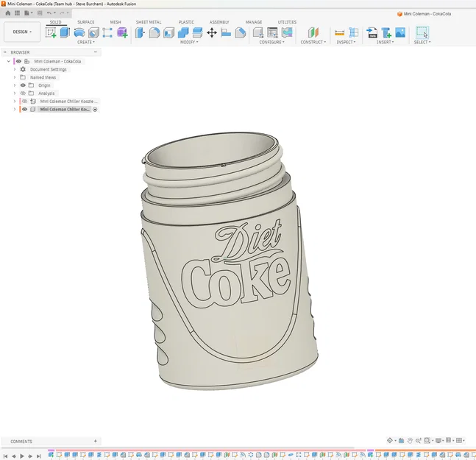Image resolution: width=476 pixels, height=460 pixels.
Task: Open the SELECT dropdown
Action: (422, 42)
